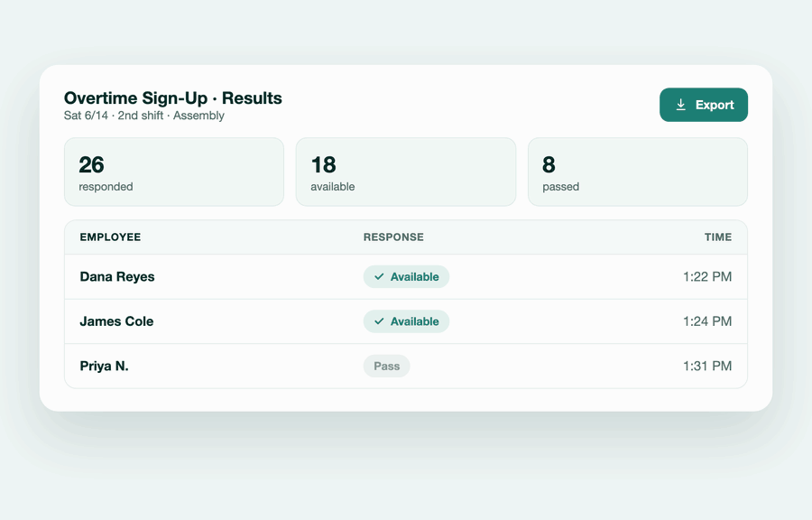The height and width of the screenshot is (520, 812).
Task: Click the TIME column header
Action: 718,237
